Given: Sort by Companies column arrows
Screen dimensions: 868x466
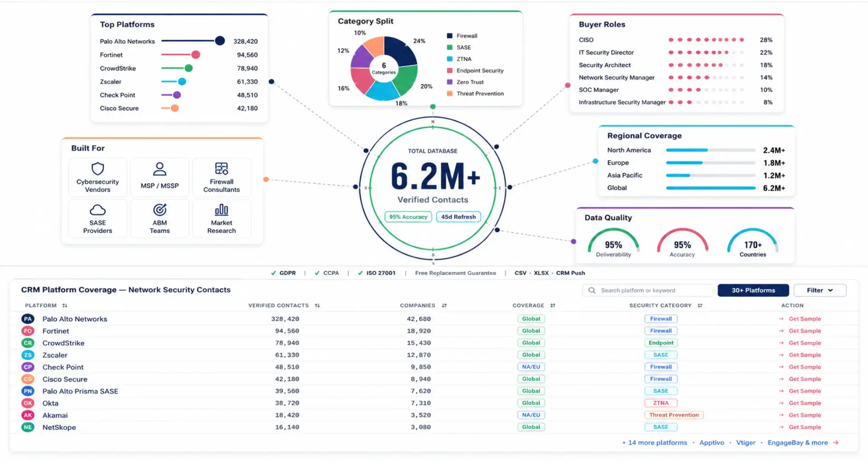Looking at the screenshot, I should point(444,306).
